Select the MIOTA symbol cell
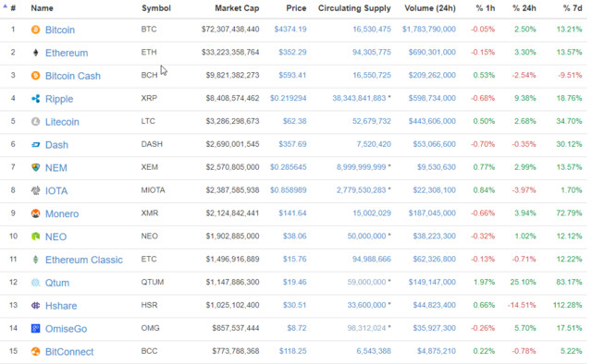592x364 pixels. (x=154, y=190)
